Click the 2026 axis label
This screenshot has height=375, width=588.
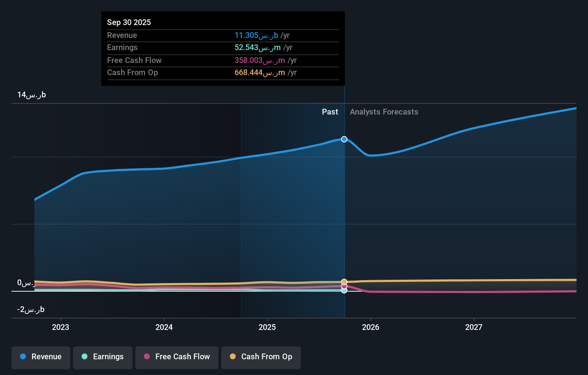point(371,327)
